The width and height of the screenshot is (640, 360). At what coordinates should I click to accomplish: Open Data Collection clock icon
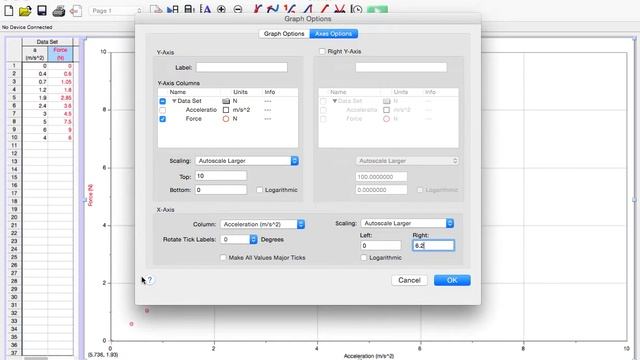356,10
